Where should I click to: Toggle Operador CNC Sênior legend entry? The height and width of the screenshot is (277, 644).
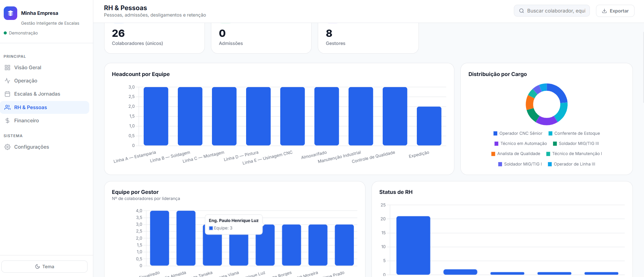tap(518, 133)
